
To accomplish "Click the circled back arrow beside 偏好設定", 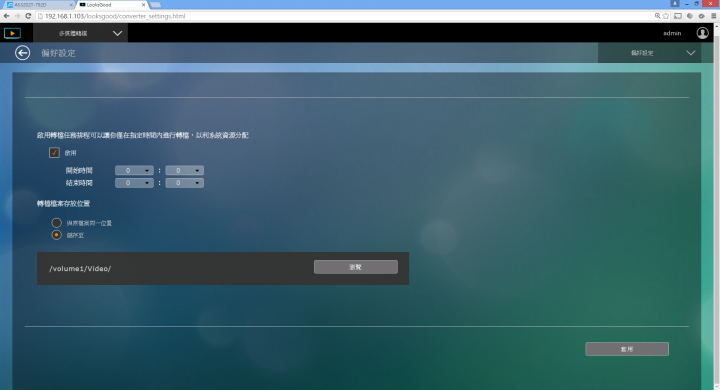I will [x=22, y=53].
